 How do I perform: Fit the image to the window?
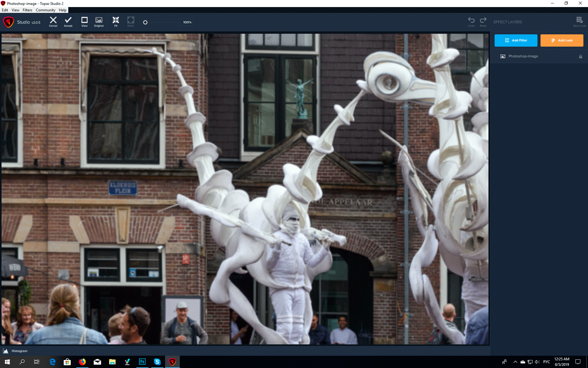coord(115,21)
